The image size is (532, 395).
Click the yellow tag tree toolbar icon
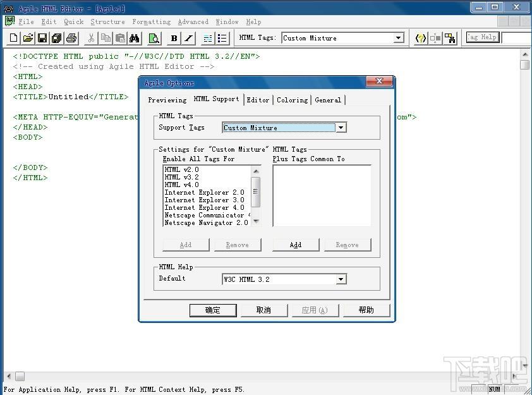450,38
